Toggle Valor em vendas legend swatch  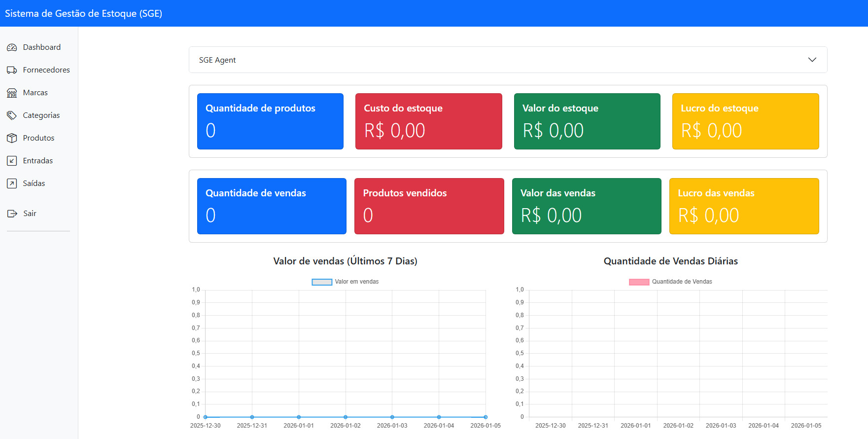[322, 282]
